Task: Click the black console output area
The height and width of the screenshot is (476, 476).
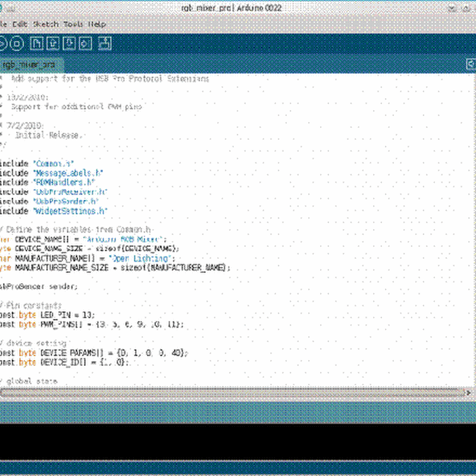Action: click(238, 441)
